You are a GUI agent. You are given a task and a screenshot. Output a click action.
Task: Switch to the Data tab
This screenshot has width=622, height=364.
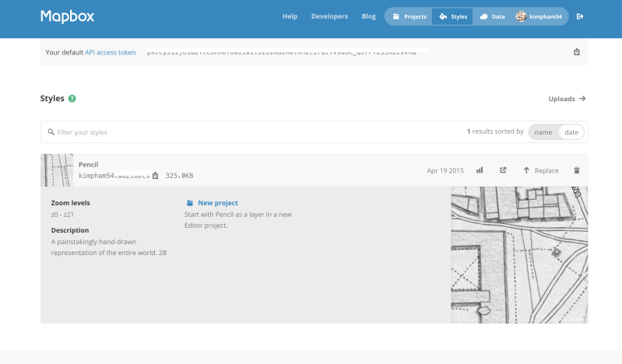(x=492, y=16)
